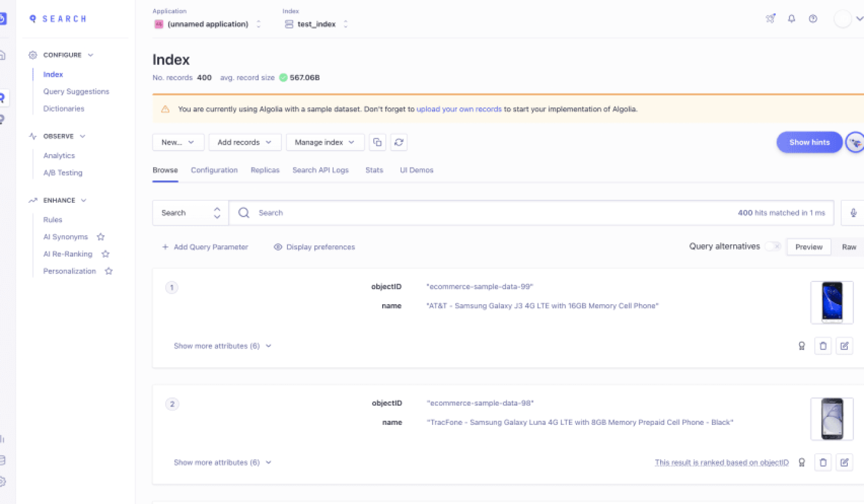864x504 pixels.
Task: Click the Show hints button
Action: click(809, 142)
